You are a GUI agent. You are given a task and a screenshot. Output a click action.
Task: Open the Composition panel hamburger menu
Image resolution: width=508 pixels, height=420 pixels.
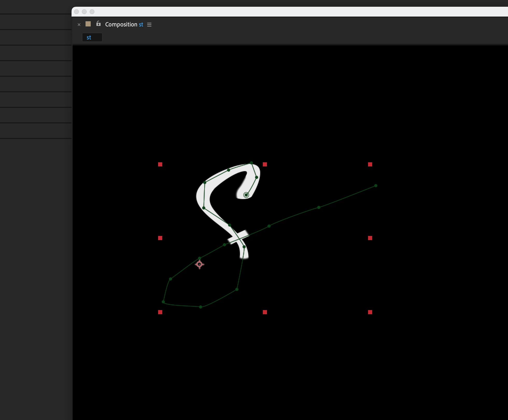point(149,25)
